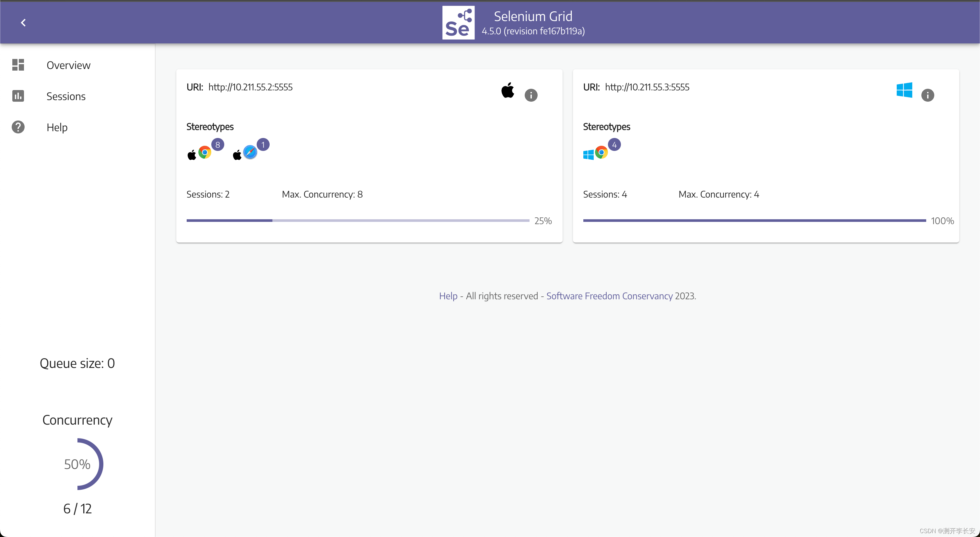Click the Selenium Grid title text
This screenshot has width=980, height=537.
533,16
